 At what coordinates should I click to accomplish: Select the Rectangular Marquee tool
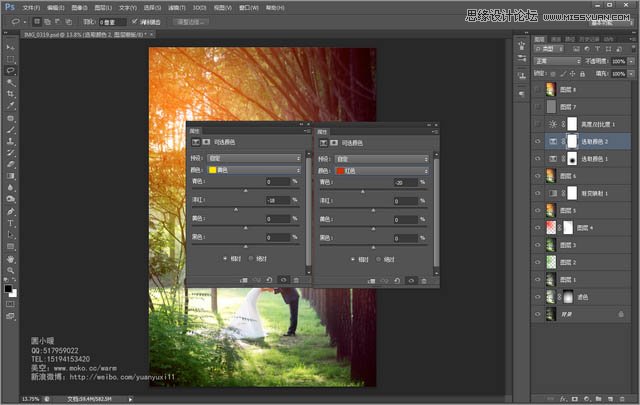tap(10, 59)
